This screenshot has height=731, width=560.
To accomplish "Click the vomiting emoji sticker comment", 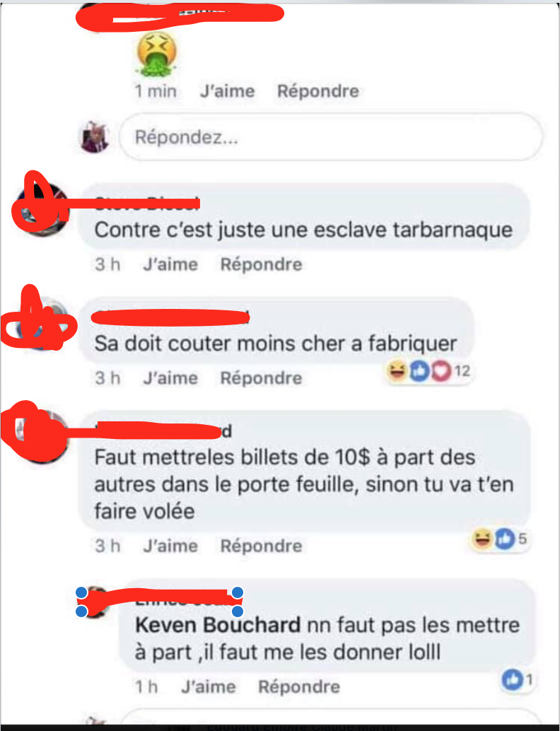I will [x=157, y=53].
